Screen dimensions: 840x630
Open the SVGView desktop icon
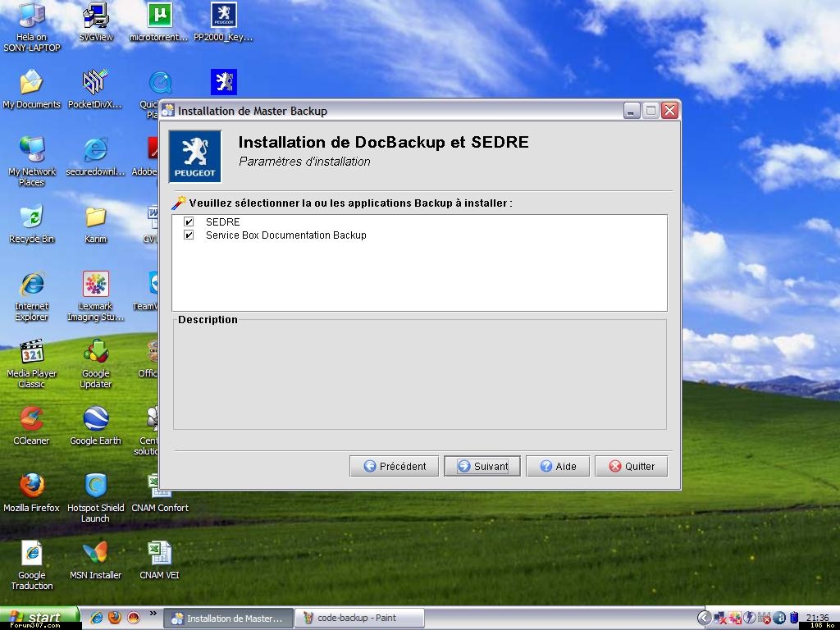point(96,22)
